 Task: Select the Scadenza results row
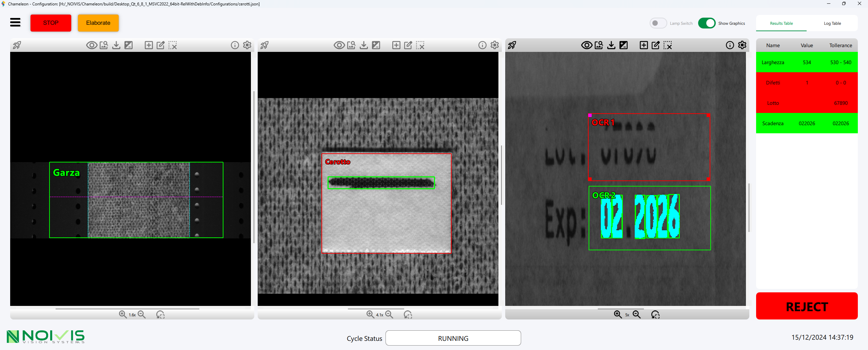pos(807,123)
